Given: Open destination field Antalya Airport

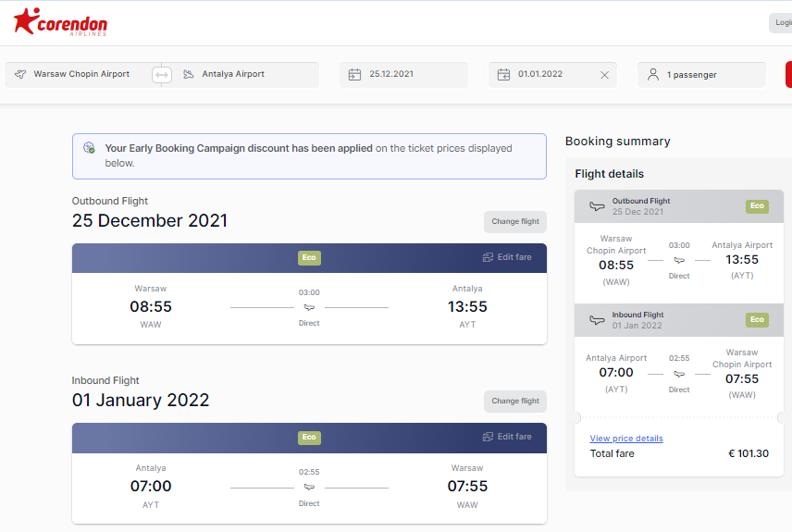Looking at the screenshot, I should coord(245,75).
